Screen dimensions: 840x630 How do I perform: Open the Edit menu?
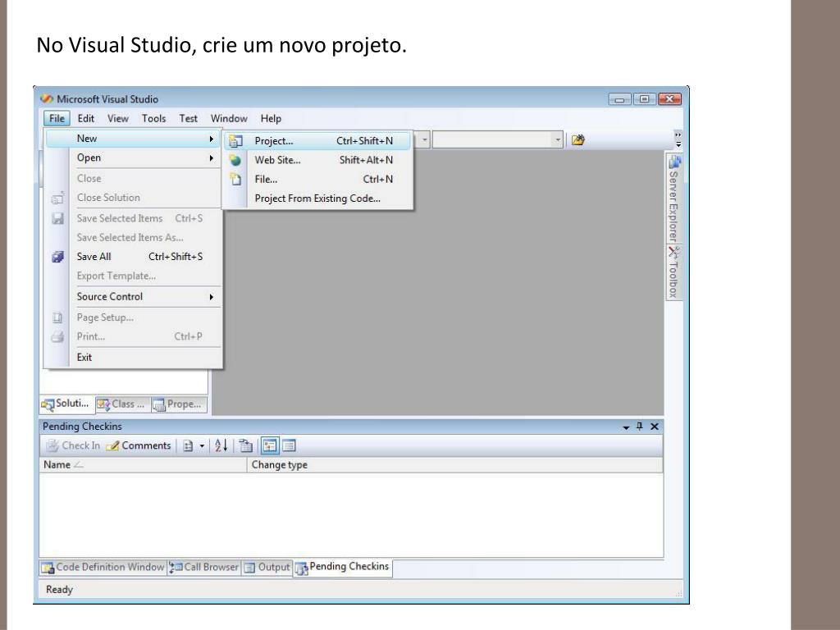tap(85, 118)
